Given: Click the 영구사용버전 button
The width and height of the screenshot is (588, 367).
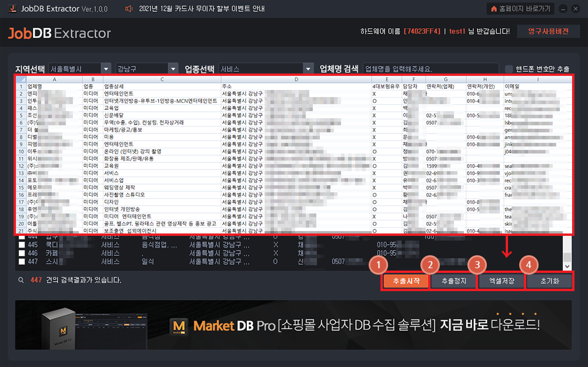Looking at the screenshot, I should (548, 32).
